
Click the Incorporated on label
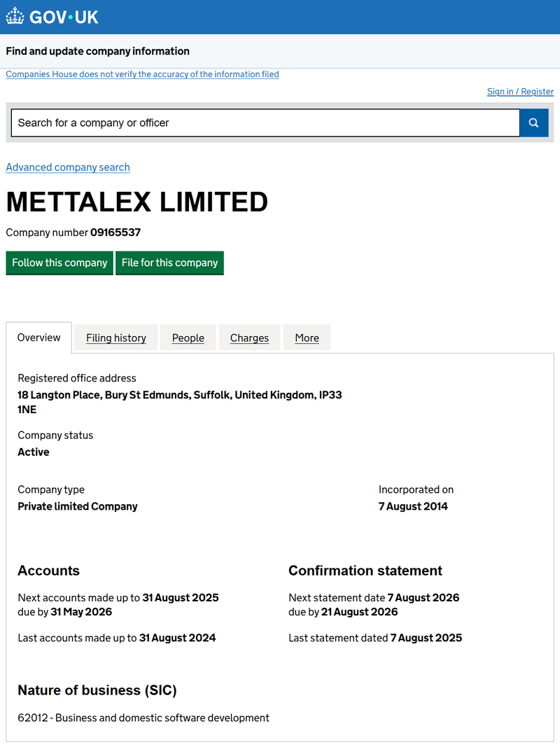[x=416, y=490]
